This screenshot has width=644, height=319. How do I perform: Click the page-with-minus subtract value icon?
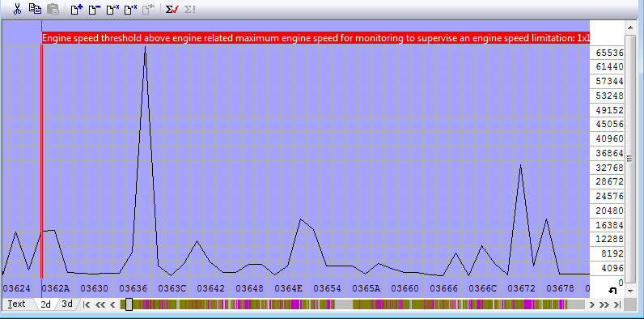[x=95, y=9]
